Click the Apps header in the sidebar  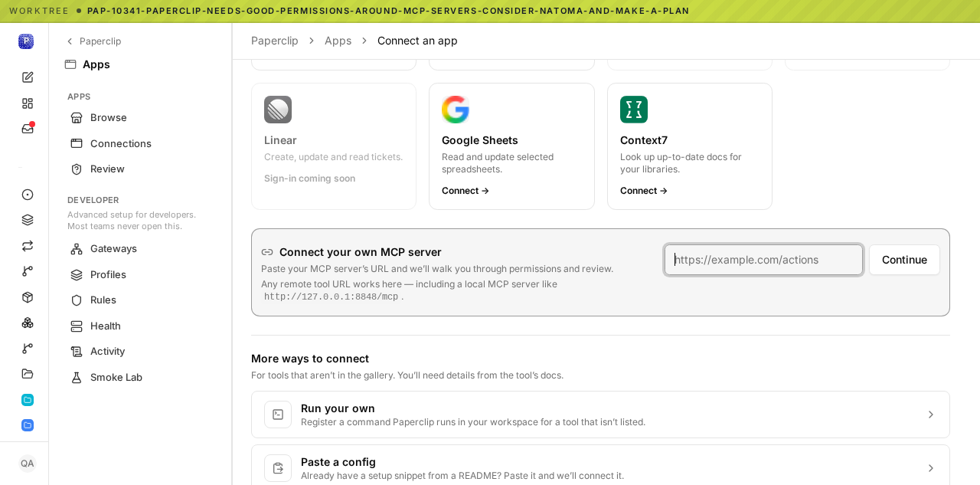96,64
